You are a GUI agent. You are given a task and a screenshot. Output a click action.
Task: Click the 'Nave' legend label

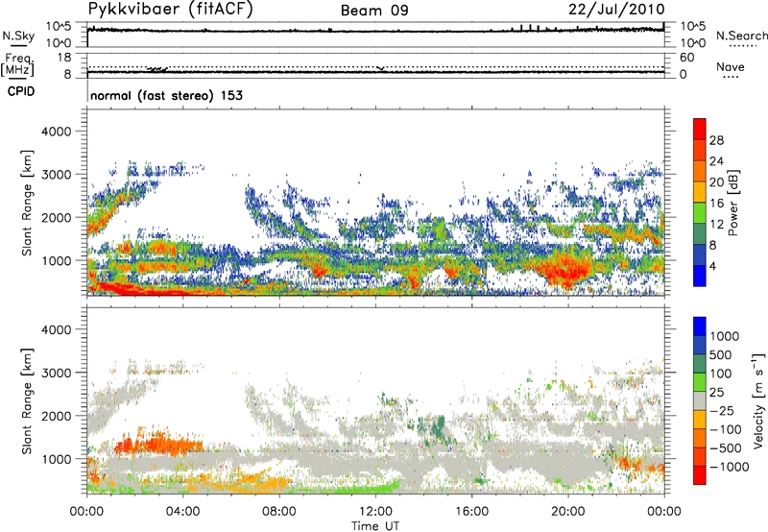pyautogui.click(x=731, y=66)
